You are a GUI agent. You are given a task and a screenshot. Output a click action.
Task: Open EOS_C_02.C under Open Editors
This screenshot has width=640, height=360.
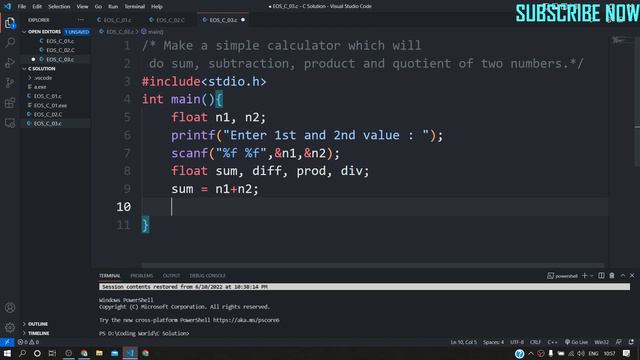(60, 50)
